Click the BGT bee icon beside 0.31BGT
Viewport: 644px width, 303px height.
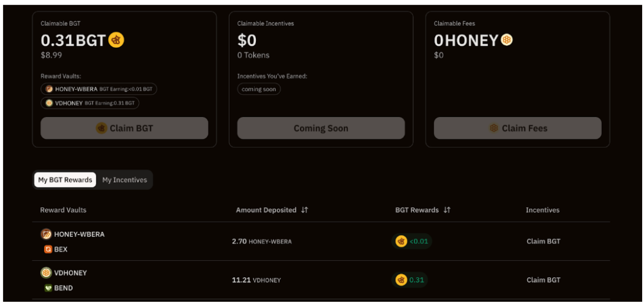[116, 40]
